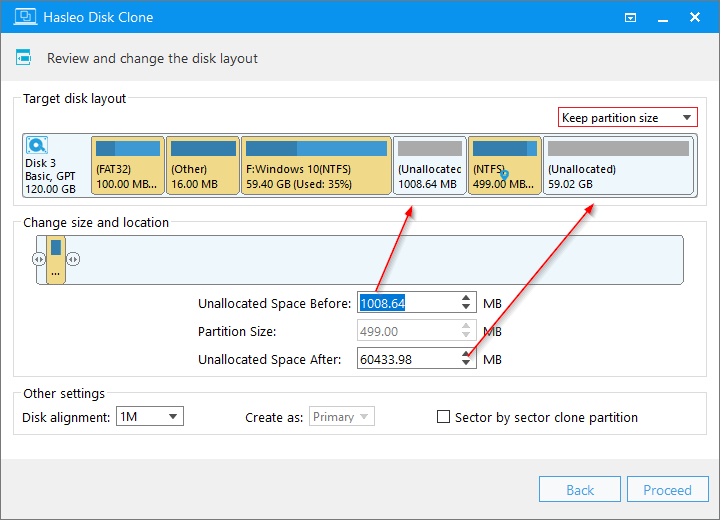The height and width of the screenshot is (520, 720).
Task: Open the Disk alignment 1M dropdown
Action: (150, 416)
